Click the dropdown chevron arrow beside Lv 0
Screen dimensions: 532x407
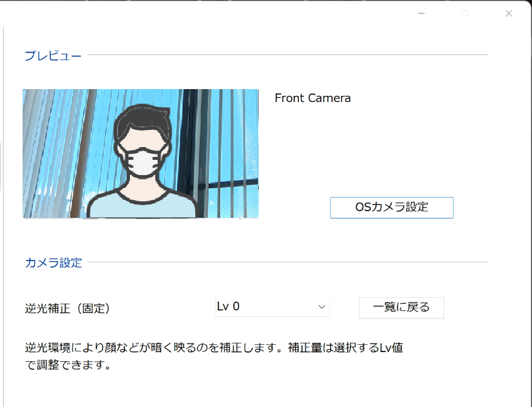point(322,307)
